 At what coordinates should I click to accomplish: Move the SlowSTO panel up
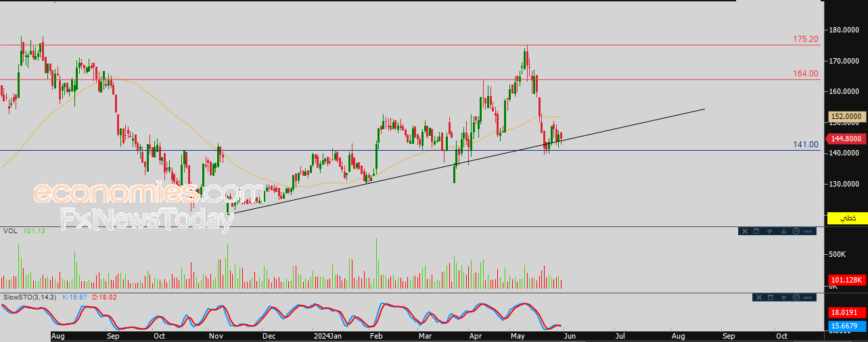783,297
